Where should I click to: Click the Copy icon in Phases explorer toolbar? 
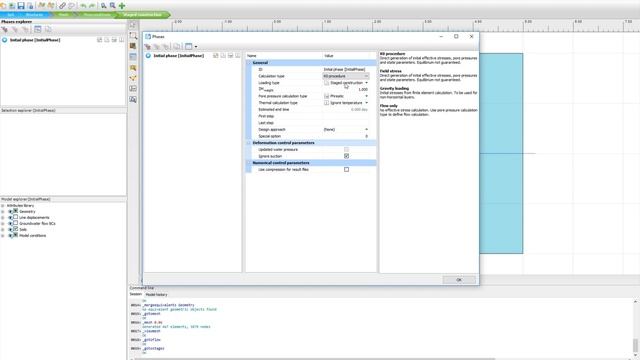point(48,29)
